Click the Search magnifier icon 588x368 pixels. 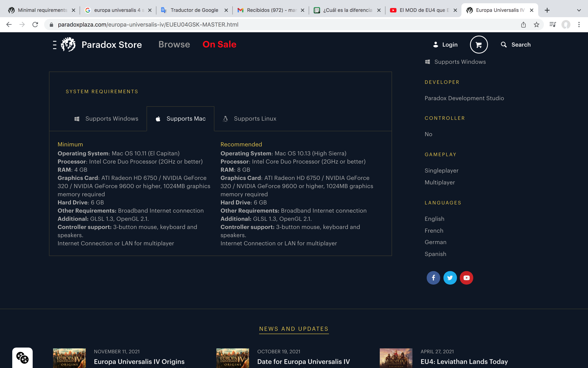pos(504,45)
